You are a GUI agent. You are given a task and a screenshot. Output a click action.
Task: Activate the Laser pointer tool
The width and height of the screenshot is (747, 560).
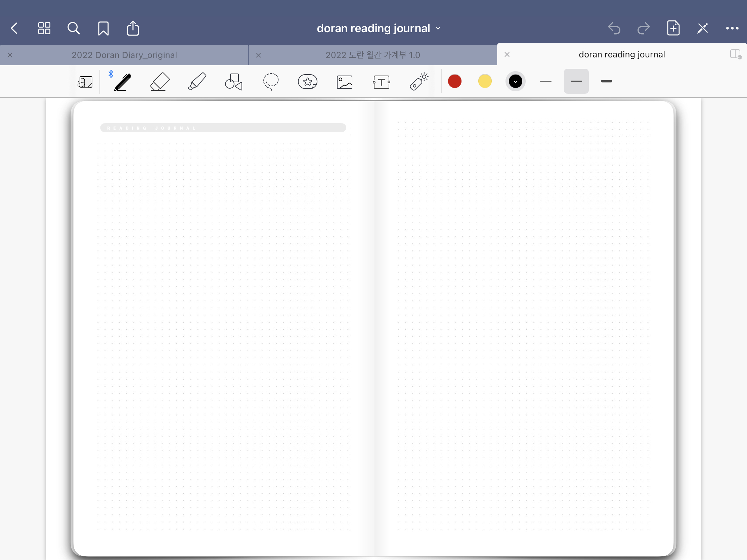point(419,82)
